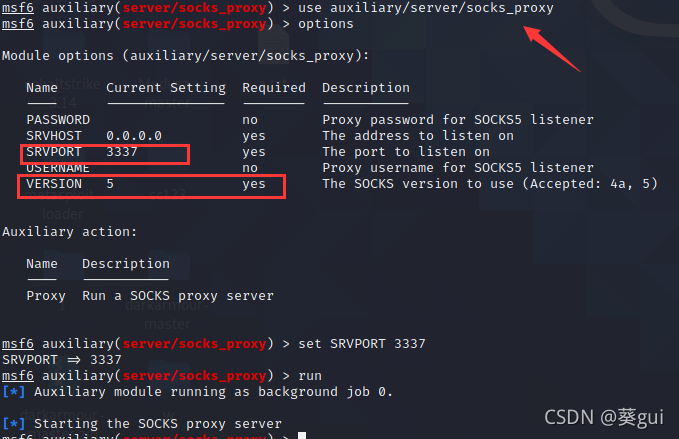Click 'The port to listen on' description
The height and width of the screenshot is (439, 679).
point(406,152)
